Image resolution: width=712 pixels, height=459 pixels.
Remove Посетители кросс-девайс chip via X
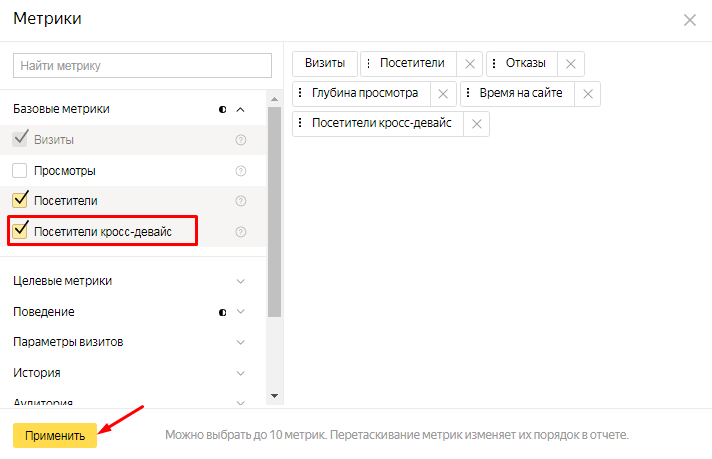[476, 124]
